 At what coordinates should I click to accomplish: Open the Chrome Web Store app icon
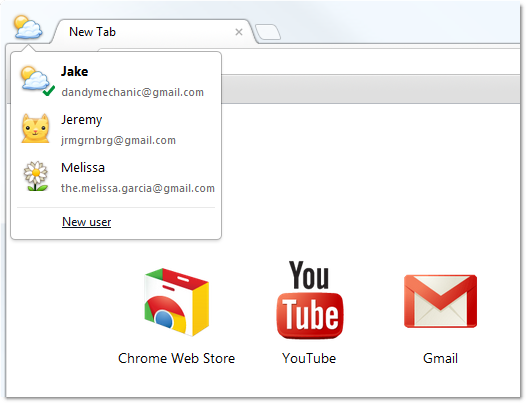(x=177, y=302)
